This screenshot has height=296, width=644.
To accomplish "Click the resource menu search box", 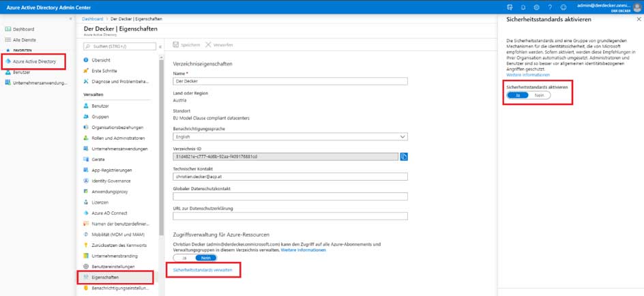I will [x=119, y=46].
